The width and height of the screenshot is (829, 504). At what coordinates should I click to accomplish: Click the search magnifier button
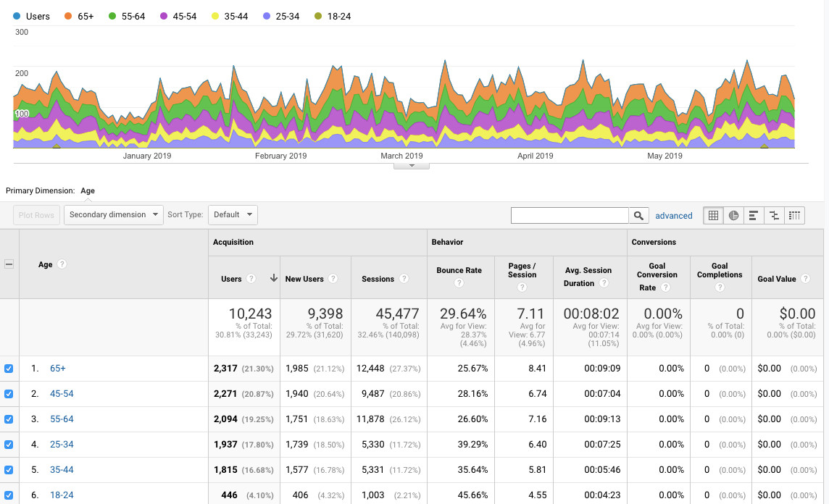tap(638, 215)
